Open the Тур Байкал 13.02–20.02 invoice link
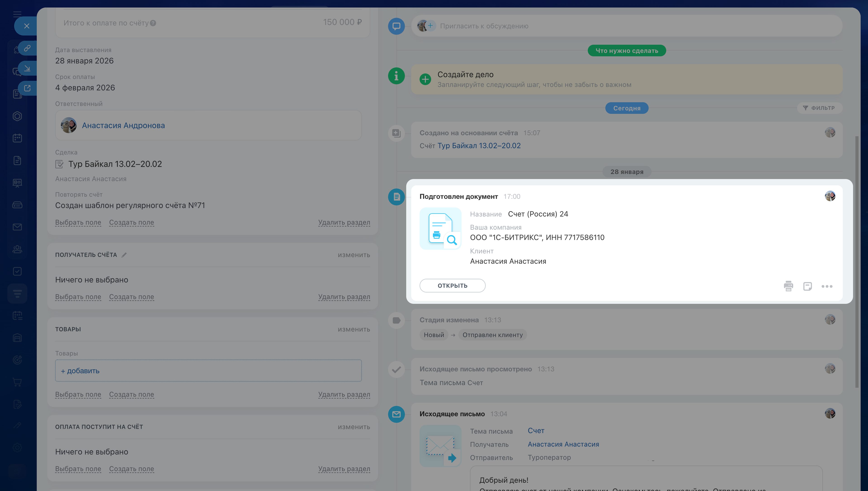This screenshot has width=868, height=491. tap(479, 146)
